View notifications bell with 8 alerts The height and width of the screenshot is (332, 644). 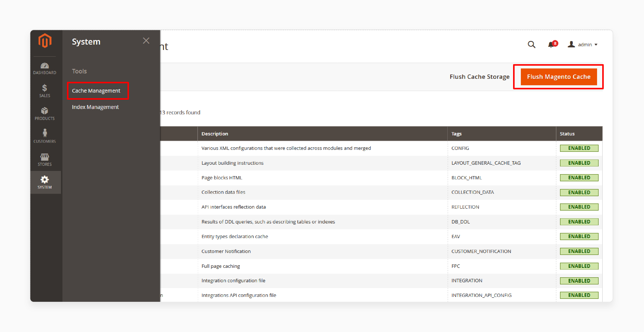pos(552,44)
